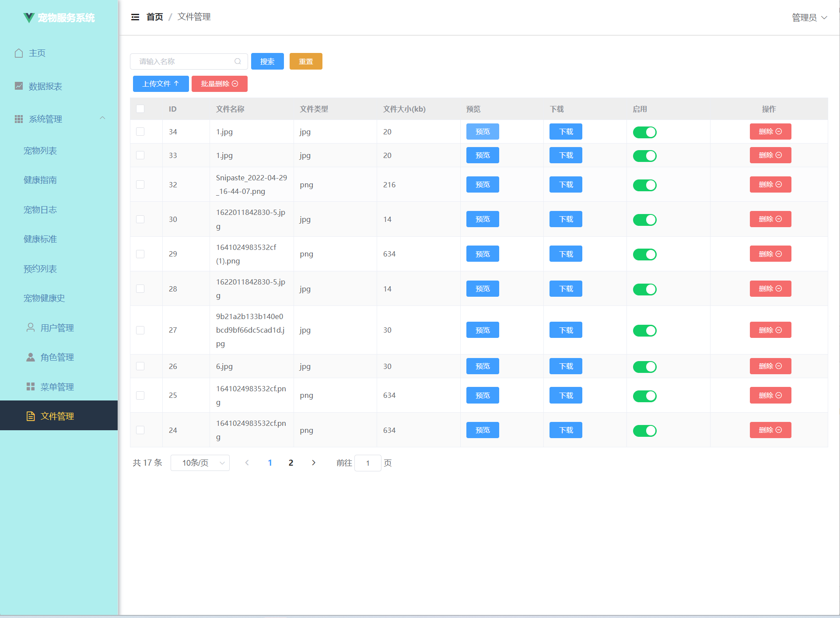The width and height of the screenshot is (840, 618).
Task: Check the select-all checkbox in table header
Action: 140,109
